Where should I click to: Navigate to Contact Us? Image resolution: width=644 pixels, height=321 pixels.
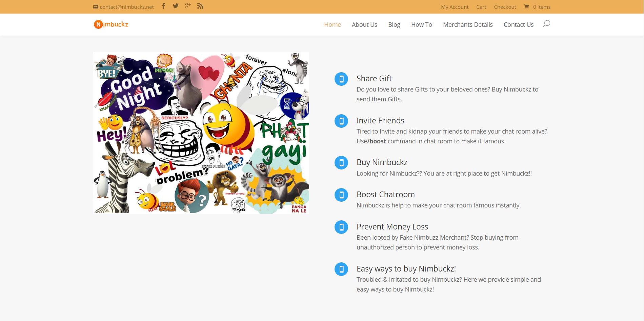click(519, 24)
